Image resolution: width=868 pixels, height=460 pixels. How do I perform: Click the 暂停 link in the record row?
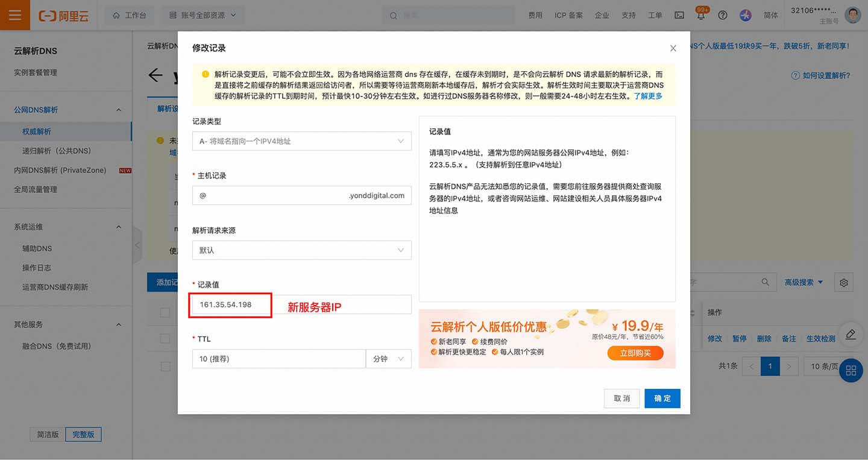740,339
